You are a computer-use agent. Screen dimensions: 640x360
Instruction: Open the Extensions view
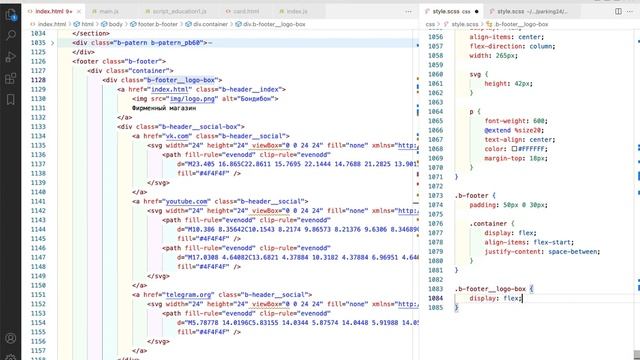pos(11,78)
